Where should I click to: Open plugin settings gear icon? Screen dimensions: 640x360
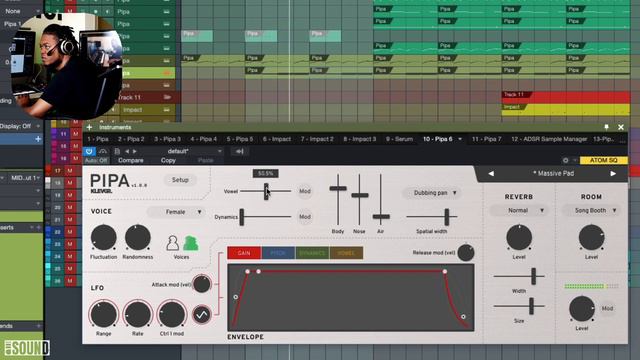pos(566,160)
